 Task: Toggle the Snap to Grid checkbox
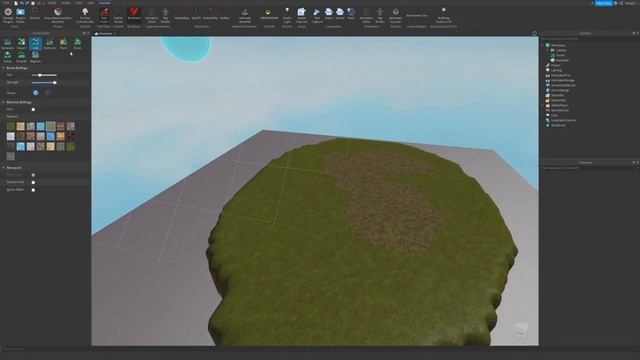(33, 182)
